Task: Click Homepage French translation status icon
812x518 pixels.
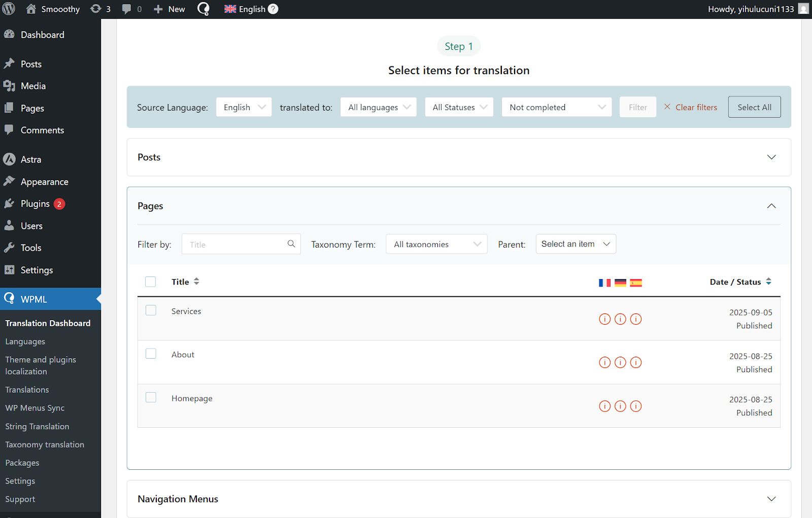Action: click(604, 406)
